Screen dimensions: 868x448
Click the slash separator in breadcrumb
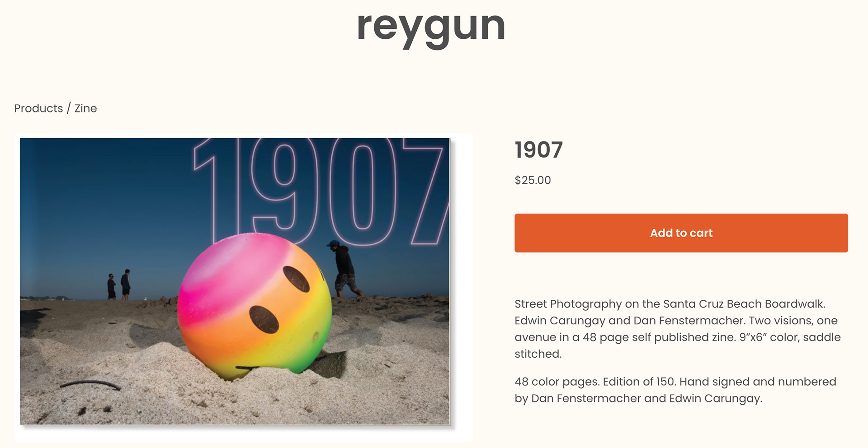click(x=69, y=108)
